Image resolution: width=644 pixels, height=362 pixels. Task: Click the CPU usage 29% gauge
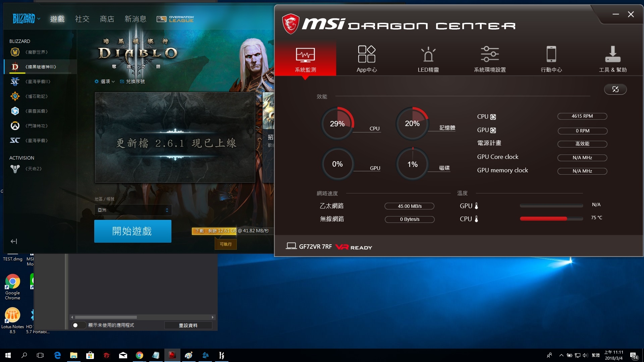coord(337,124)
